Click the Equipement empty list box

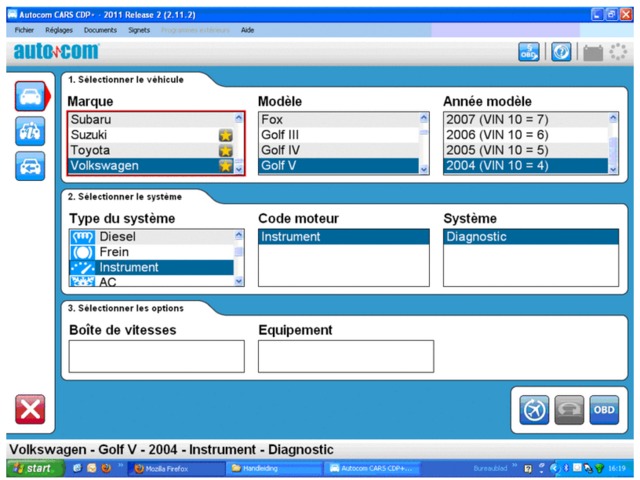[346, 356]
